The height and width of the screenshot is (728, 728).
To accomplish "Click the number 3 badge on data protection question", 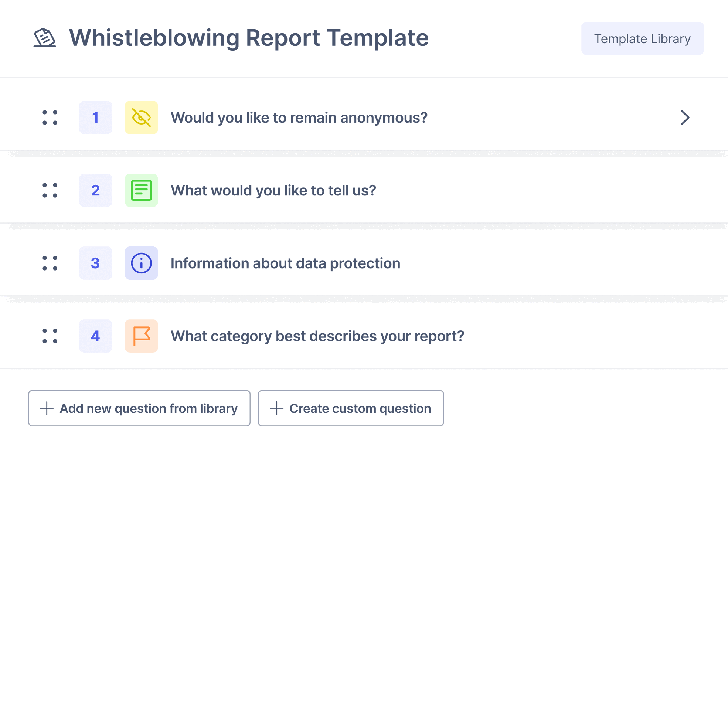I will [95, 263].
